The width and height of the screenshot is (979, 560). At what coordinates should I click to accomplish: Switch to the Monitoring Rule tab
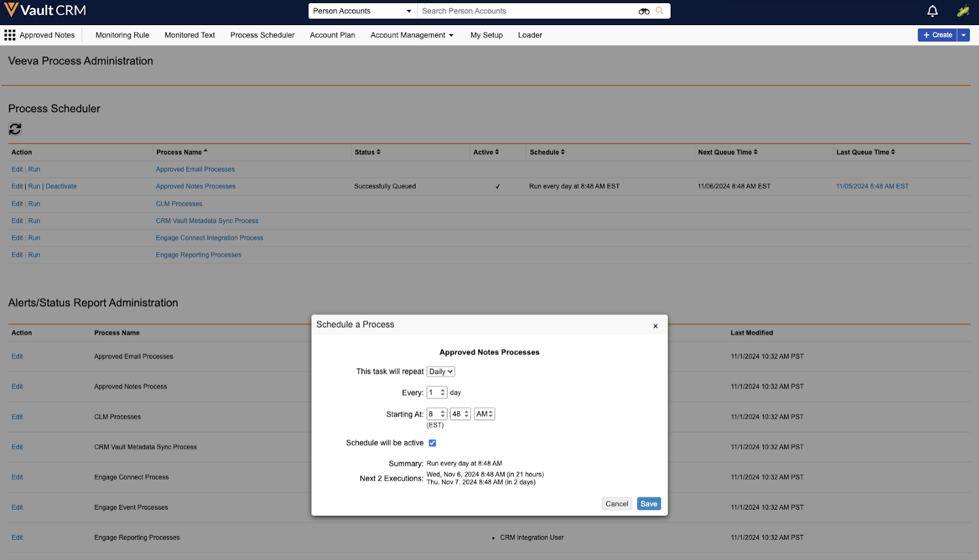tap(122, 35)
